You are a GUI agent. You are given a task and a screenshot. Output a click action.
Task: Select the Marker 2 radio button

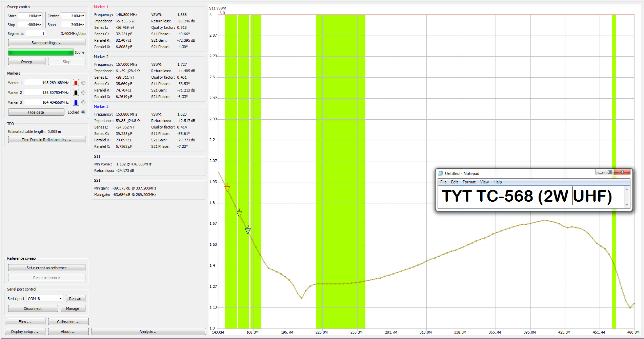[83, 93]
